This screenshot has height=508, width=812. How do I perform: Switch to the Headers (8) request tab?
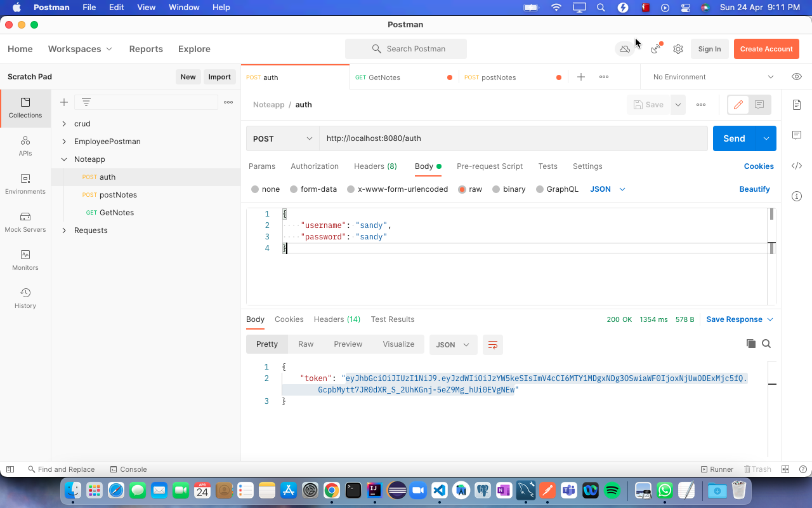coord(376,166)
